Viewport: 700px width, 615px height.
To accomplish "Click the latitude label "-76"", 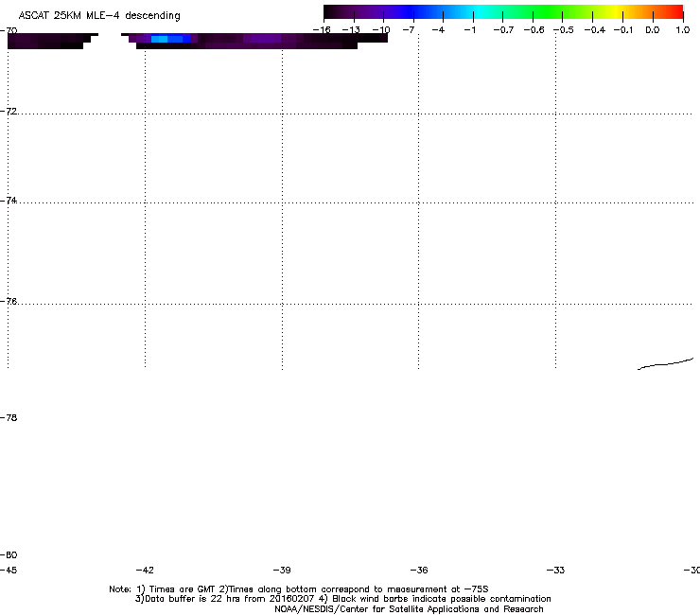I will 9,302.
